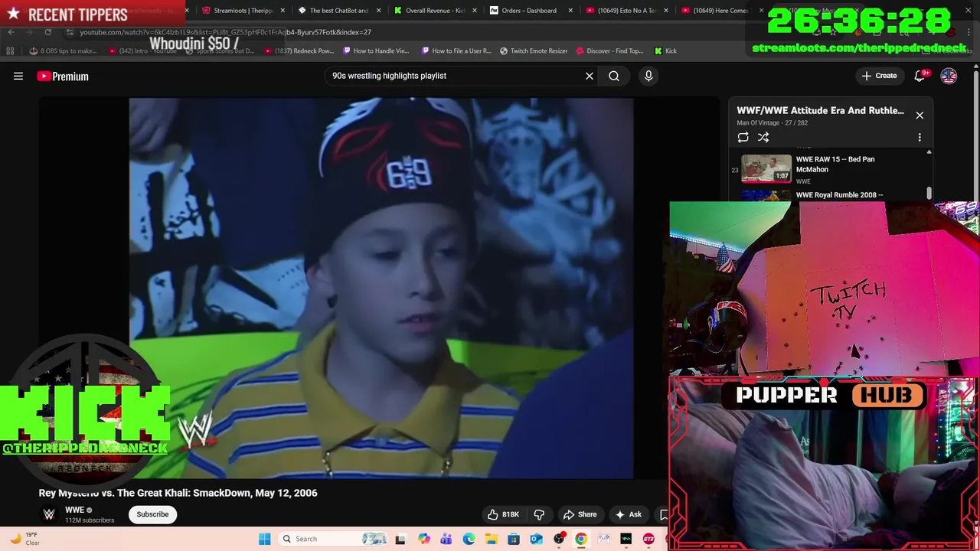Reload the page

coord(47,32)
